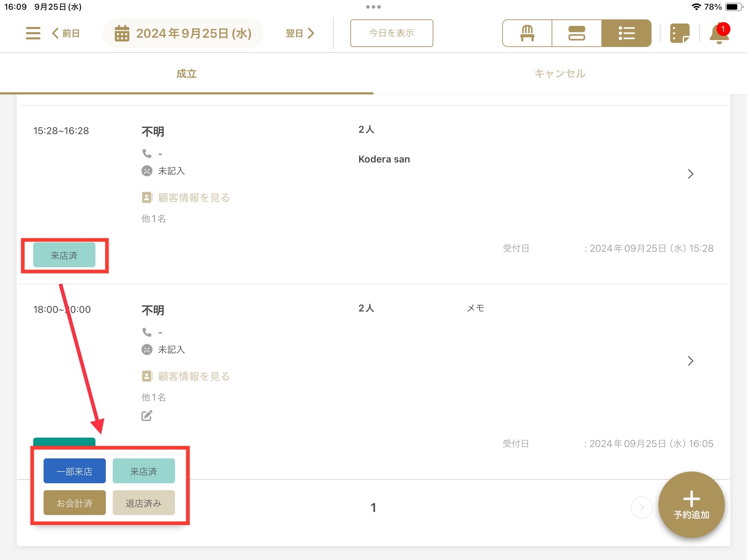The height and width of the screenshot is (560, 747).
Task: Select page number 1
Action: tap(373, 507)
